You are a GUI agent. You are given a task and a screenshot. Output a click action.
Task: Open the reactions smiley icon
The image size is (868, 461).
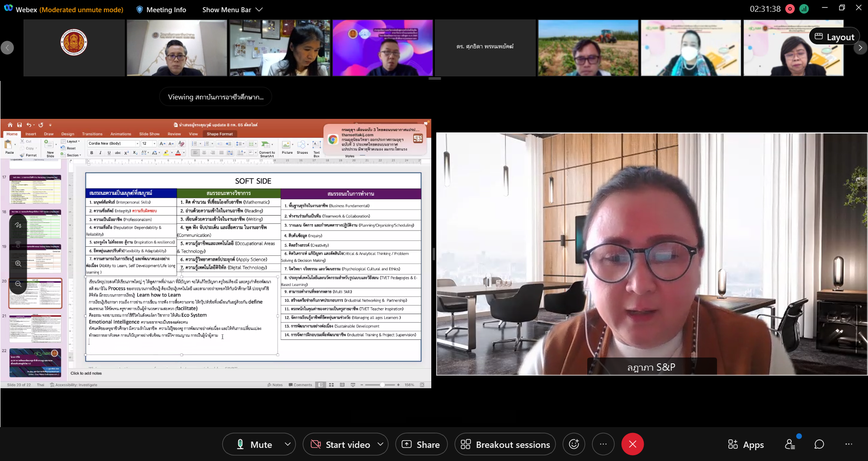pos(574,444)
